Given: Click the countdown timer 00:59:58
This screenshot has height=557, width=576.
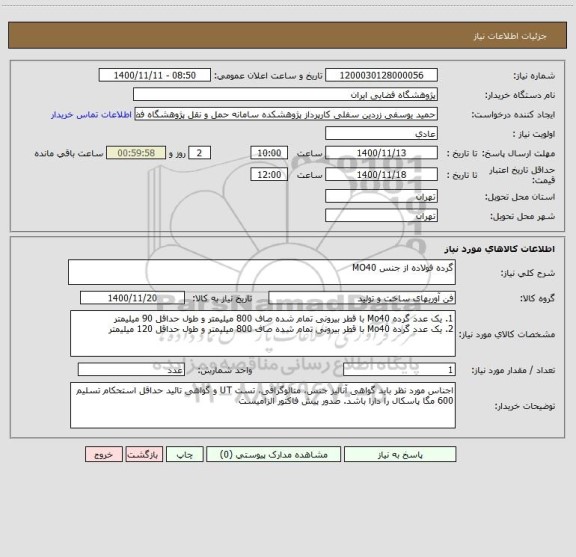Looking at the screenshot, I should coord(136,153).
